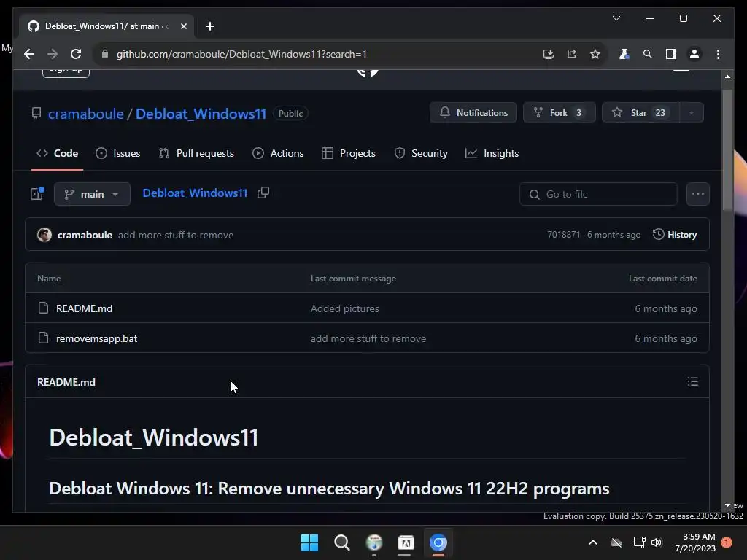This screenshot has width=747, height=560.
Task: Click the Notifications button
Action: click(x=473, y=113)
